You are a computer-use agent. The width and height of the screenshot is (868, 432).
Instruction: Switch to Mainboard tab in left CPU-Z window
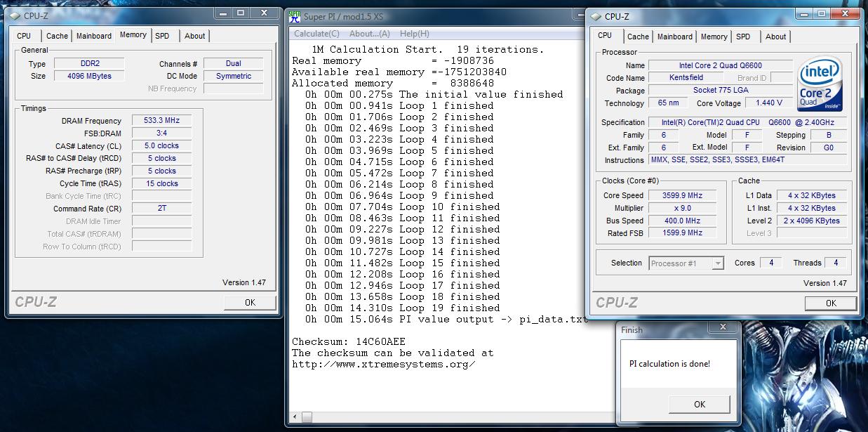point(94,36)
